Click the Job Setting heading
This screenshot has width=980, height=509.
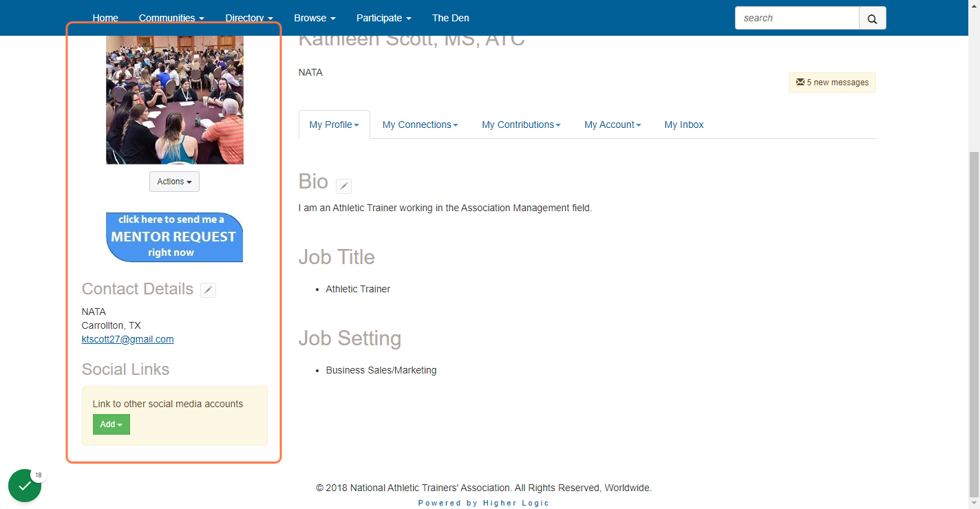(350, 338)
